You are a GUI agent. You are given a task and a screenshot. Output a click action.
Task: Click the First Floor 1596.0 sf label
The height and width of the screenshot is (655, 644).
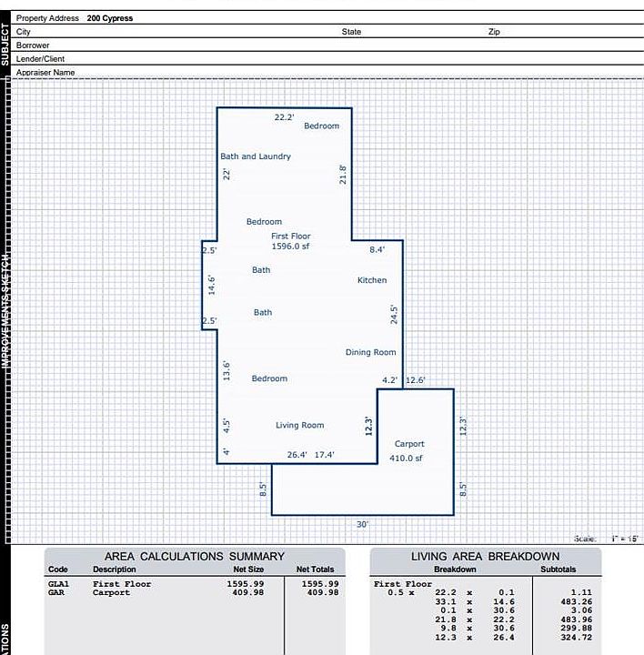coord(290,241)
